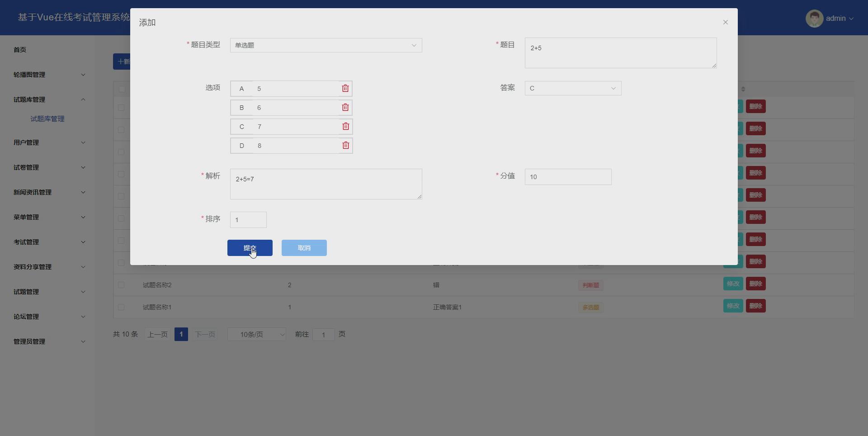Click the 前往 page number input field
Image resolution: width=868 pixels, height=436 pixels.
[324, 334]
